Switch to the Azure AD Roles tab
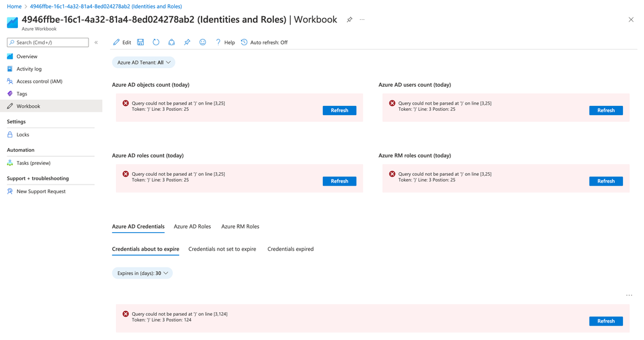The image size is (644, 340). click(x=192, y=227)
